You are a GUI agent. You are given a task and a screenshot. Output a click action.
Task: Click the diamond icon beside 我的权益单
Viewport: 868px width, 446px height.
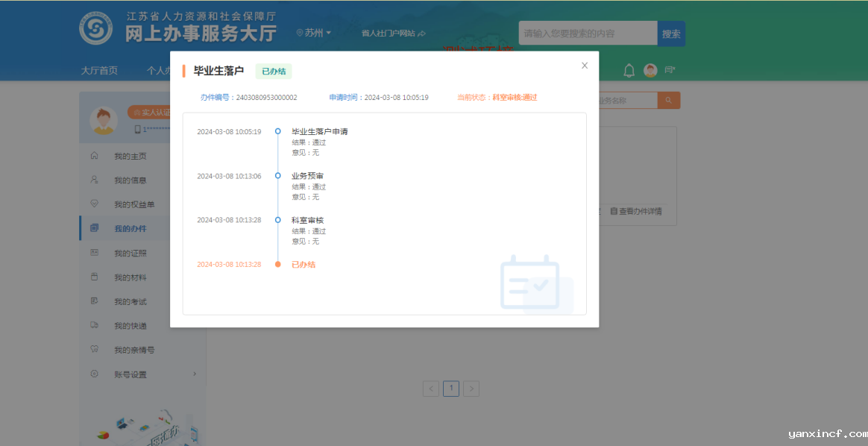click(94, 204)
